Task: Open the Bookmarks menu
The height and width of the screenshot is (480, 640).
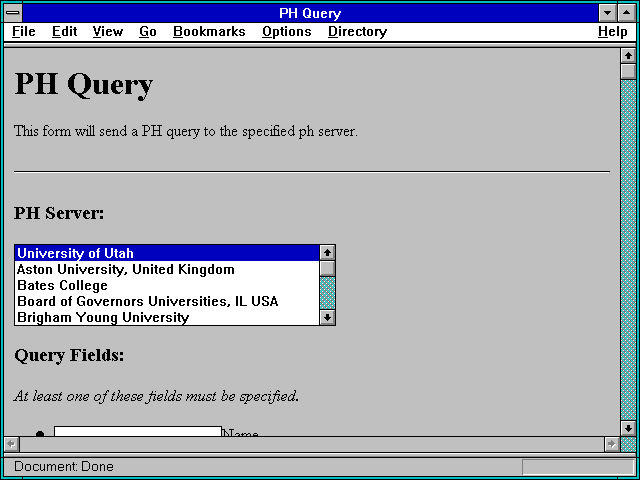Action: (x=209, y=32)
